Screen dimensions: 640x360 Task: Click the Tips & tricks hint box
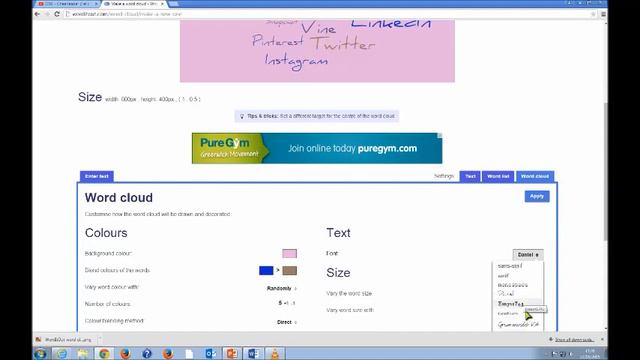(x=317, y=116)
